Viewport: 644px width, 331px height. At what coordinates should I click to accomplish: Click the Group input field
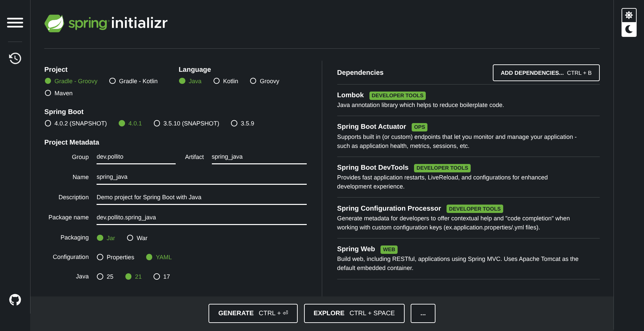136,157
